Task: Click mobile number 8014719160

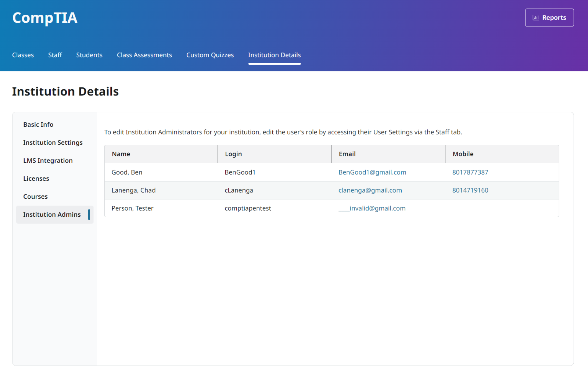Action: point(470,190)
